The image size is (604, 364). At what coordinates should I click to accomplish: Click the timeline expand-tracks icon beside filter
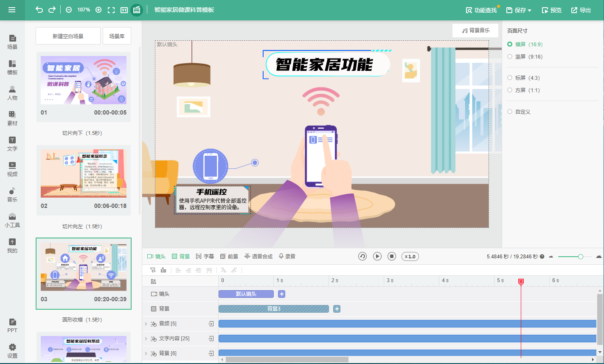[163, 270]
